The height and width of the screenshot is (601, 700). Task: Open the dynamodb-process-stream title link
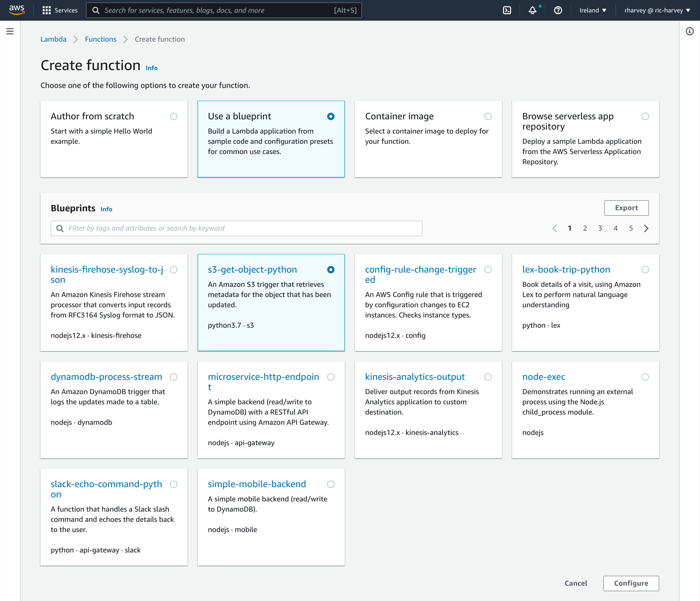pos(107,377)
